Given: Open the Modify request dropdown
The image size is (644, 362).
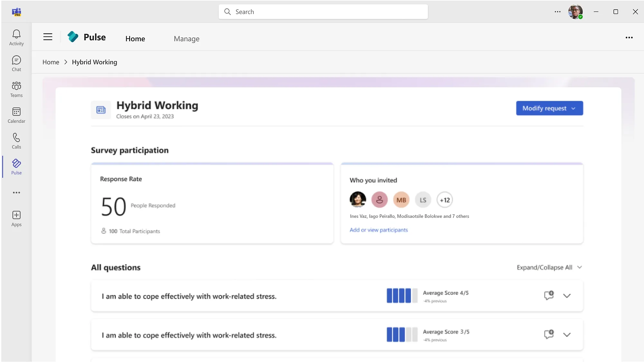Looking at the screenshot, I should pyautogui.click(x=549, y=108).
